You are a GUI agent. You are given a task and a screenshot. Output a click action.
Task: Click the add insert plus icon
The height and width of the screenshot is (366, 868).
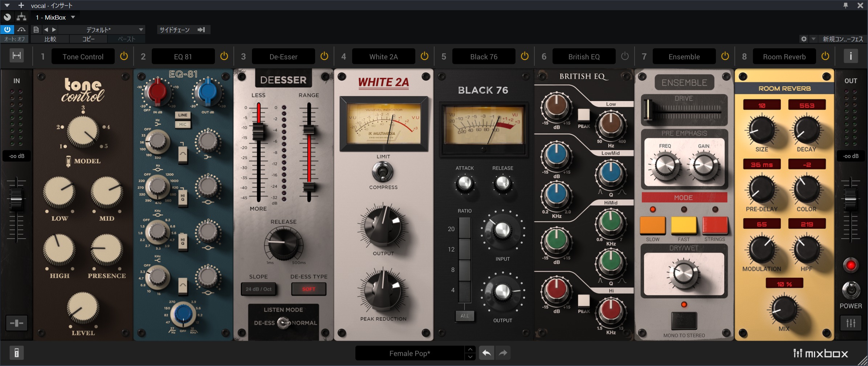click(x=21, y=5)
